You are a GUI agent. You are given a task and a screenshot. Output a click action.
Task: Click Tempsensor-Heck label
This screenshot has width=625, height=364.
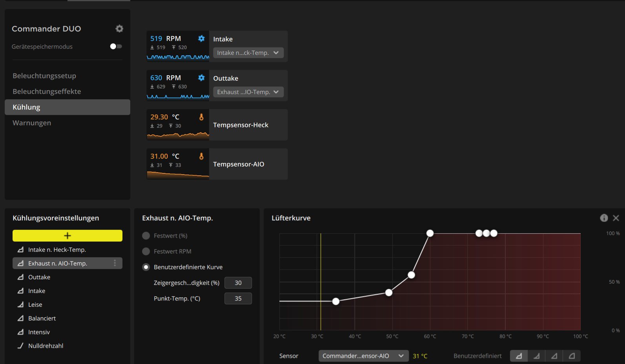click(x=241, y=125)
